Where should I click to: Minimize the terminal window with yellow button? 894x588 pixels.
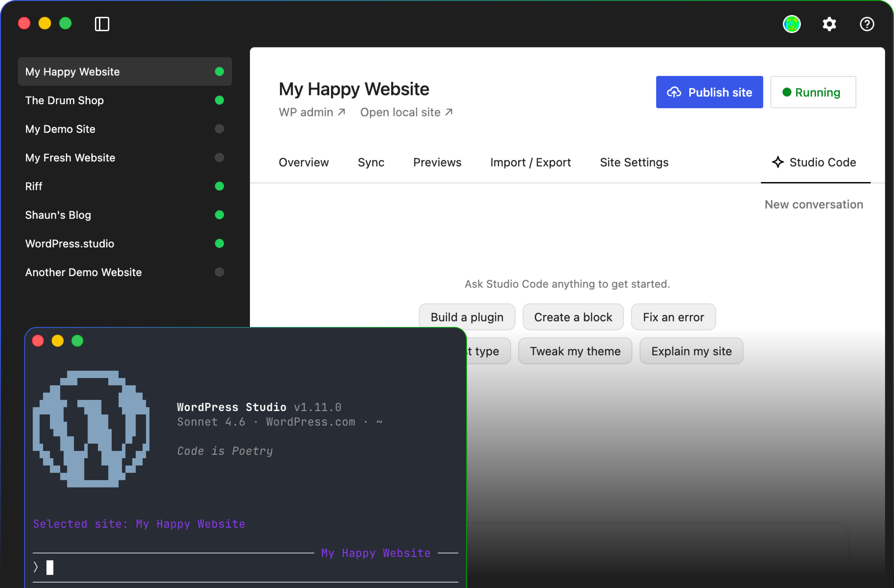pyautogui.click(x=57, y=340)
